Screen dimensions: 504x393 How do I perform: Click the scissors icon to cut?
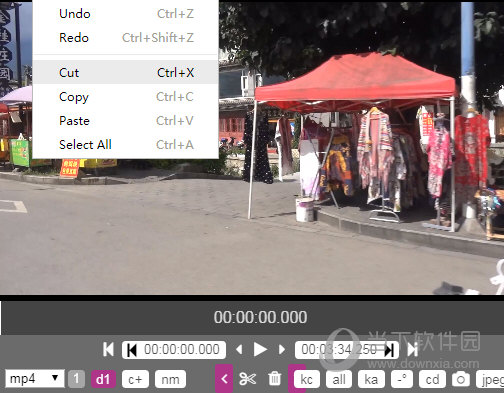(247, 379)
